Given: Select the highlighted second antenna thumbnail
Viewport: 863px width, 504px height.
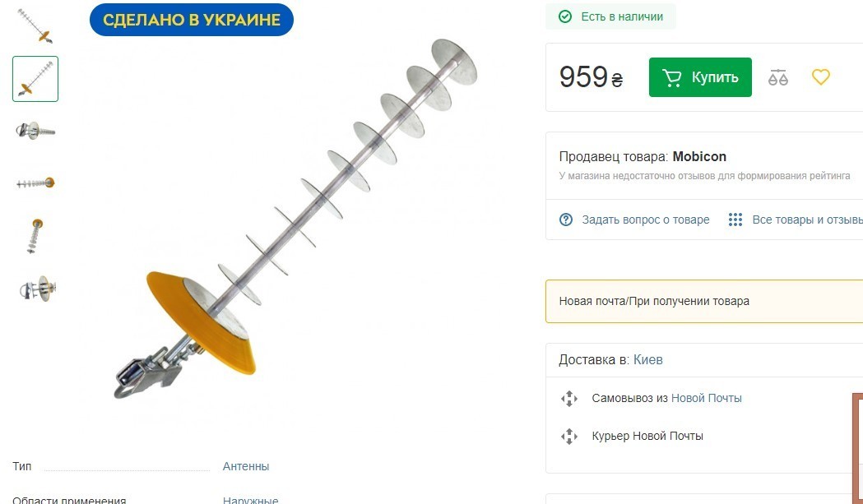Looking at the screenshot, I should (35, 79).
